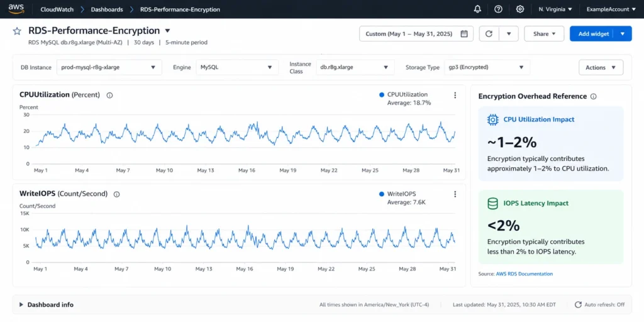Click '5-minute period' subtitle text
The height and width of the screenshot is (322, 644).
[x=186, y=42]
